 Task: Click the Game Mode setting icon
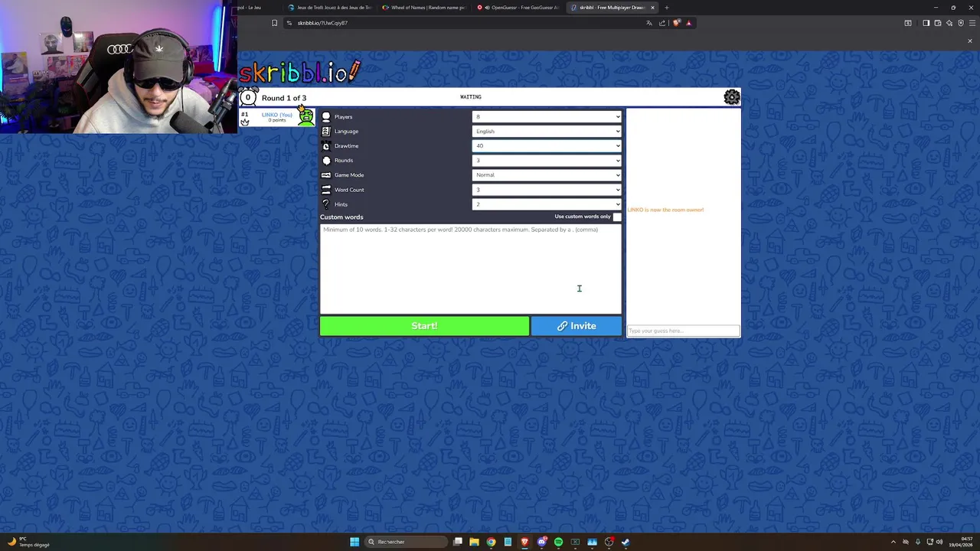tap(326, 175)
